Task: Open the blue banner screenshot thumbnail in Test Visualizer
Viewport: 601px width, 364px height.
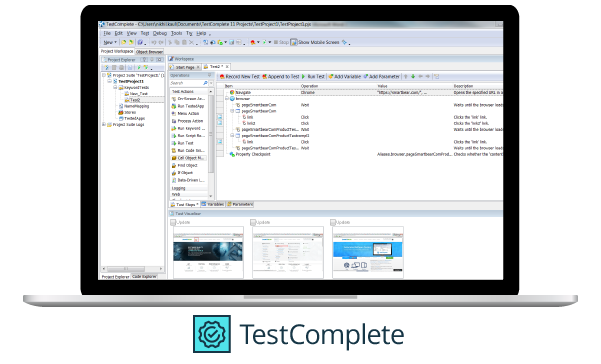Action: [368, 253]
